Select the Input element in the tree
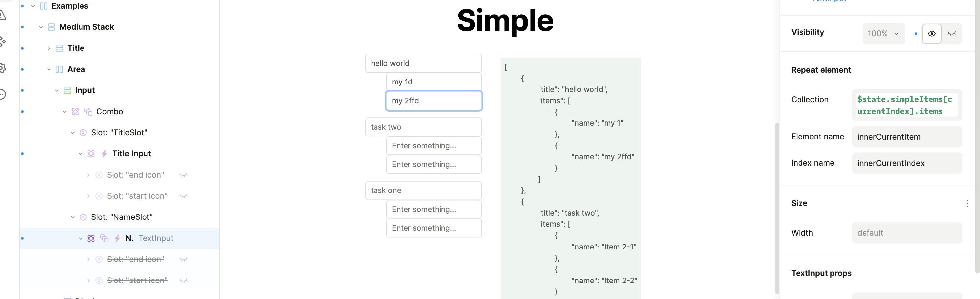This screenshot has width=980, height=299. pyautogui.click(x=85, y=90)
